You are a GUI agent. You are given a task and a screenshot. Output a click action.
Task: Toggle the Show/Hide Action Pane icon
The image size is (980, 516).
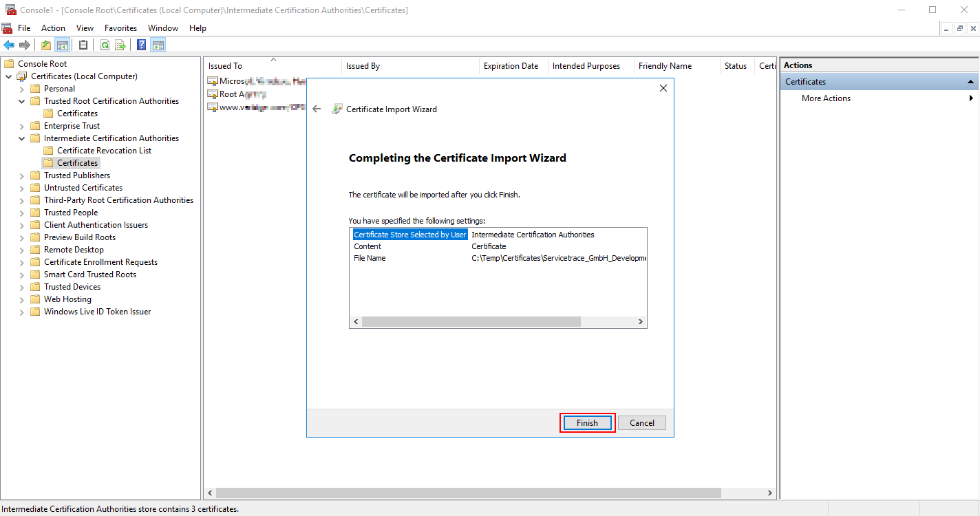158,45
